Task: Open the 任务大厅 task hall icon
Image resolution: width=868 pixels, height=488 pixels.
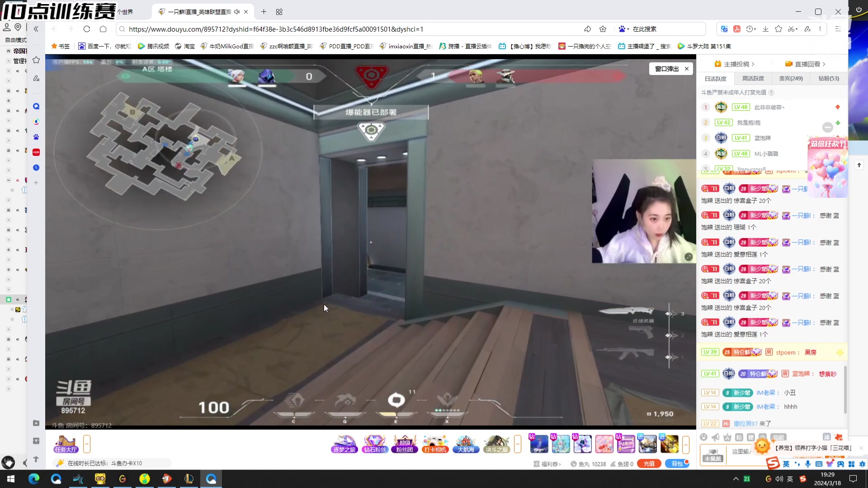Action: tap(66, 444)
